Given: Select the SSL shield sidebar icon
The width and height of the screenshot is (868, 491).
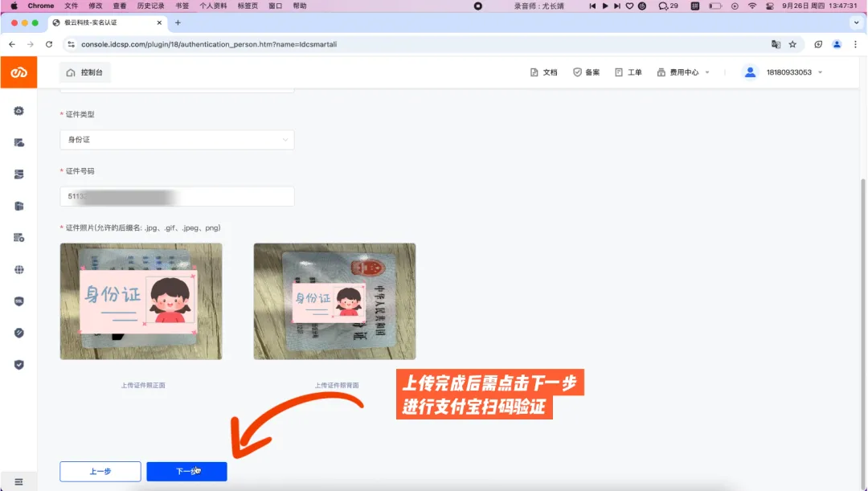Looking at the screenshot, I should [x=18, y=301].
